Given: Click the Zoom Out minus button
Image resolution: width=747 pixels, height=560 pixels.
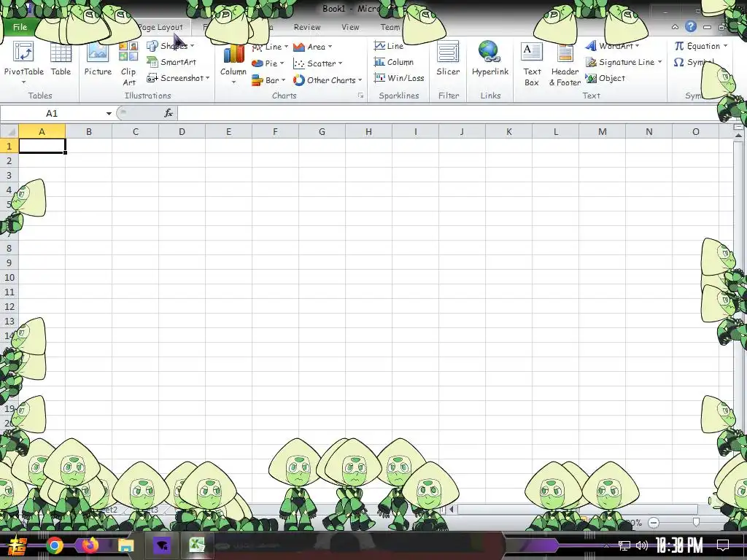Looking at the screenshot, I should pyautogui.click(x=654, y=523).
